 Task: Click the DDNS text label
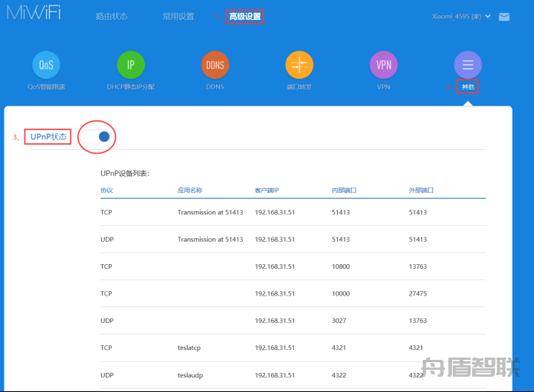coord(215,87)
